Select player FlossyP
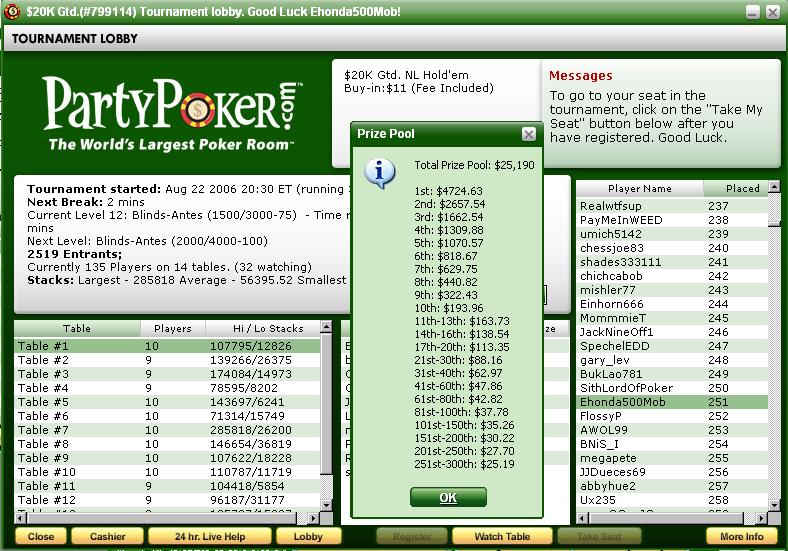 pyautogui.click(x=672, y=416)
